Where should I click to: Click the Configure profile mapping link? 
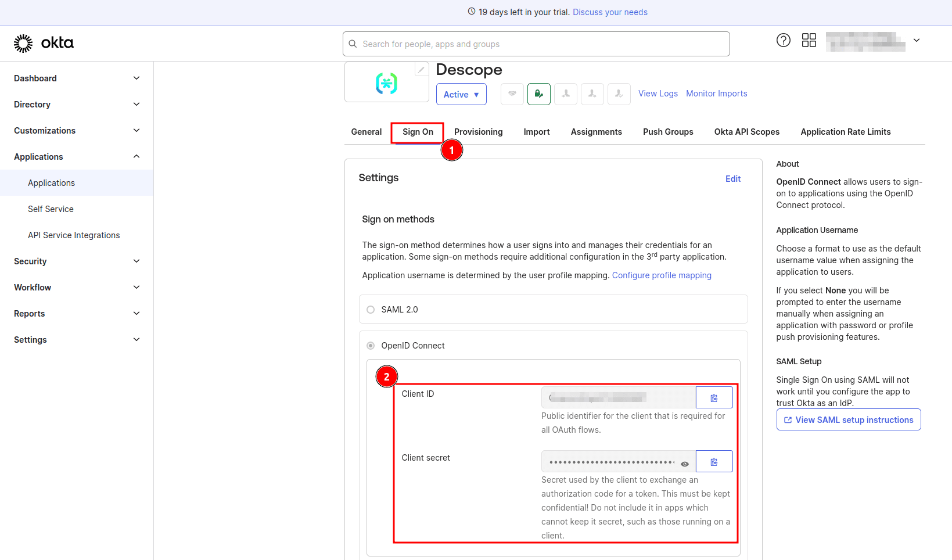[661, 275]
